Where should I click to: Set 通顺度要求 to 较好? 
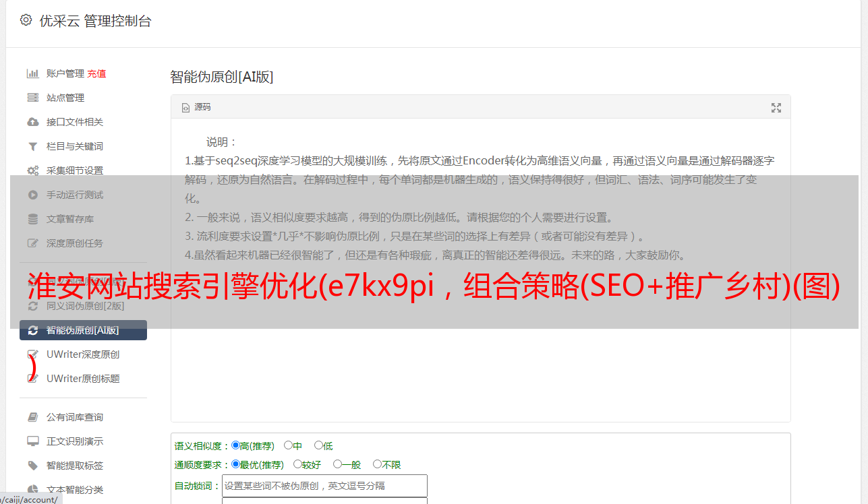pyautogui.click(x=297, y=464)
